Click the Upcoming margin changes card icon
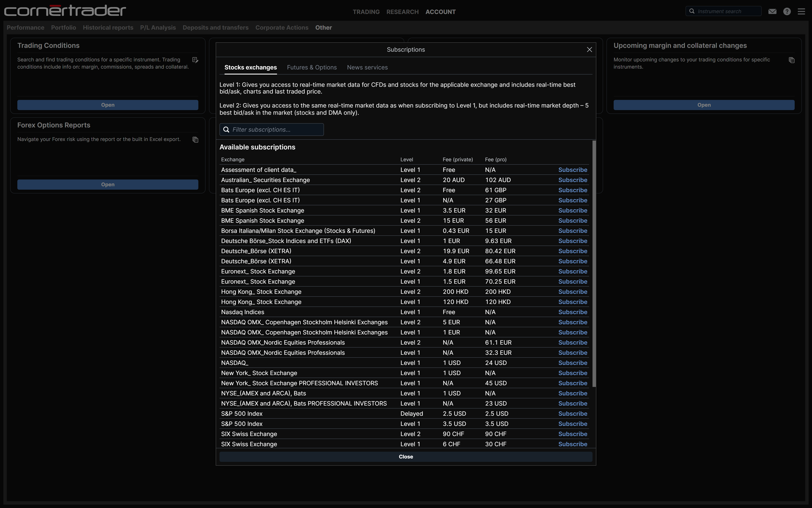Screen dimensions: 812x508 pos(791,60)
